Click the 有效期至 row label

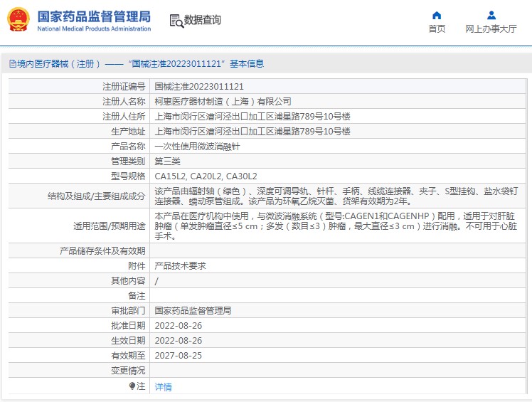click(x=128, y=356)
